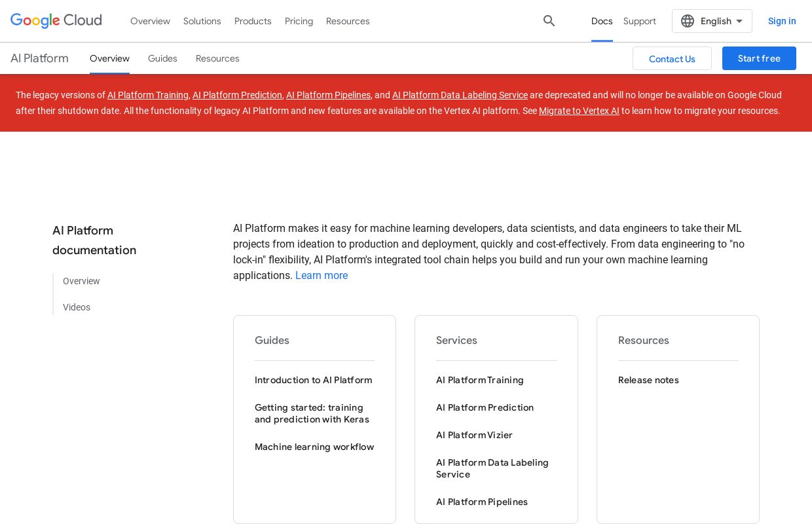812x524 pixels.
Task: Expand the English language dropdown arrow
Action: tap(739, 21)
